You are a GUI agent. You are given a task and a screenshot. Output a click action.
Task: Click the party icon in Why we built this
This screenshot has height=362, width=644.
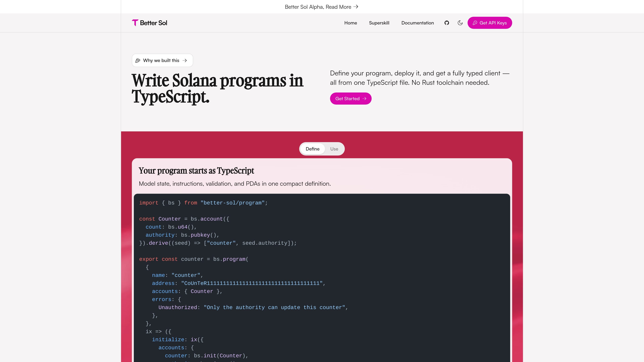138,61
